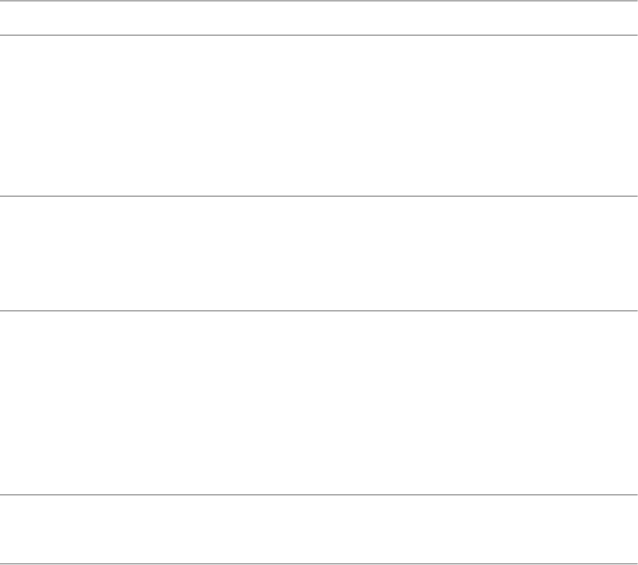Click the center of the bottom blank row

[x=318, y=529]
